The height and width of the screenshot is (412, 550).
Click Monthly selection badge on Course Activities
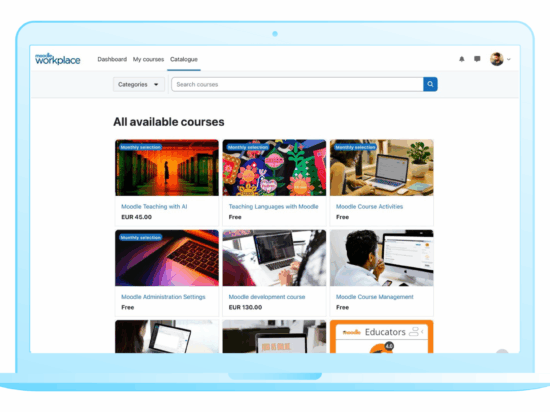[355, 147]
